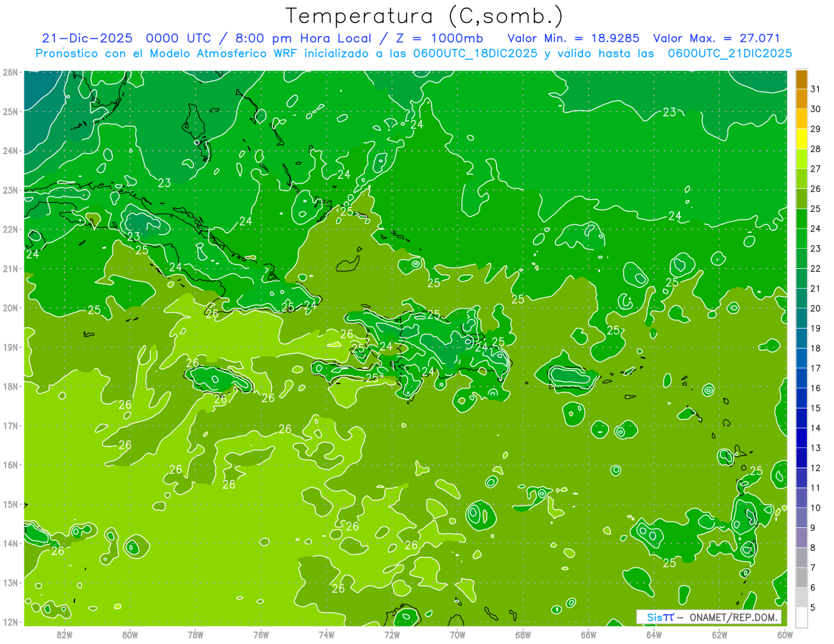Pick the purple legend swatch between 9 and 10
Viewport: 834px width, 644px height.
pos(801,518)
